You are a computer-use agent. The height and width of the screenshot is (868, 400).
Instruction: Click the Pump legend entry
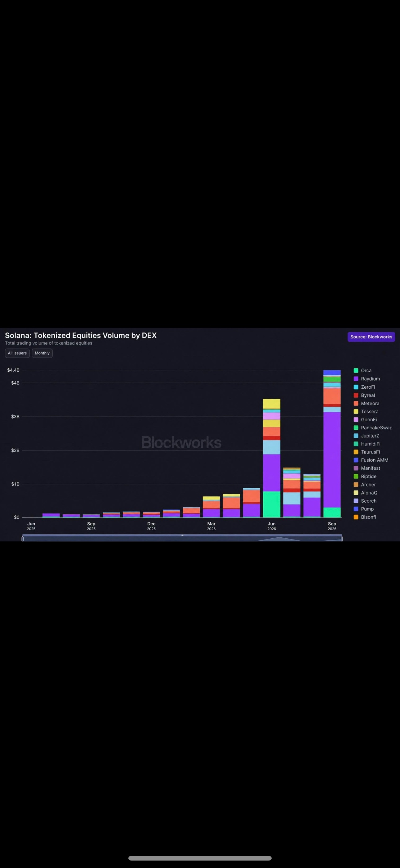pos(364,509)
